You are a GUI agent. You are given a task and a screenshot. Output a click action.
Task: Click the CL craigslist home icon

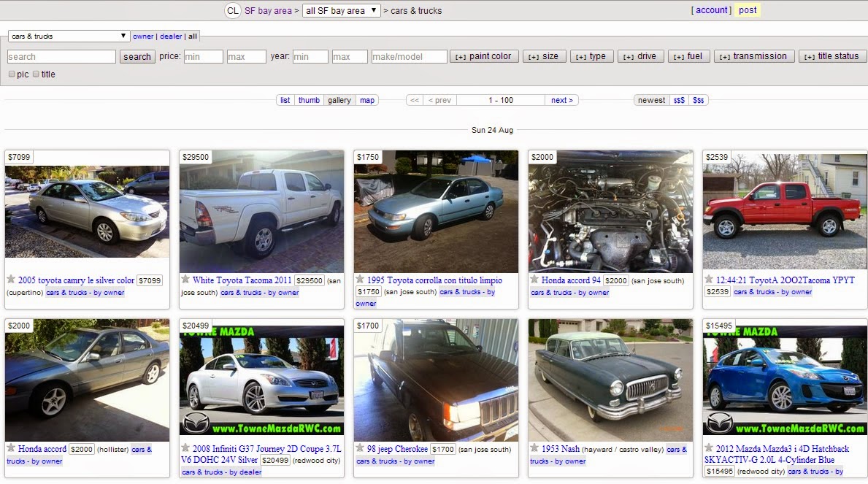click(x=232, y=10)
